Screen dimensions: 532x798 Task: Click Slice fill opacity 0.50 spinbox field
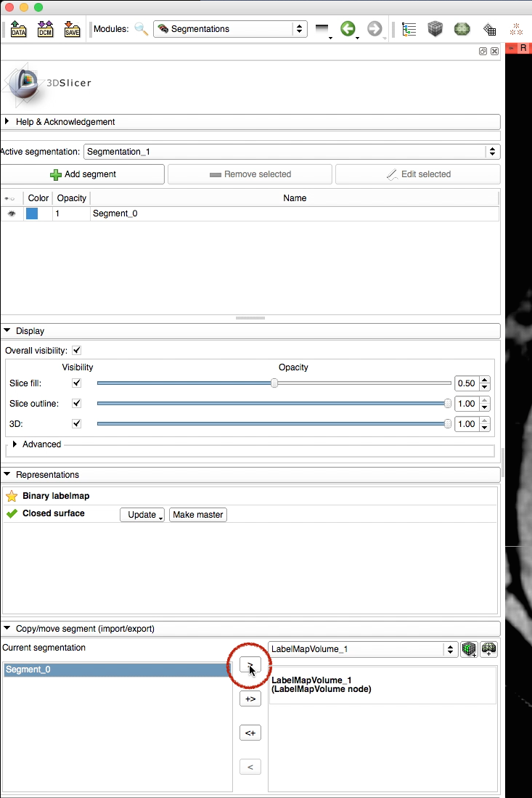pos(467,383)
